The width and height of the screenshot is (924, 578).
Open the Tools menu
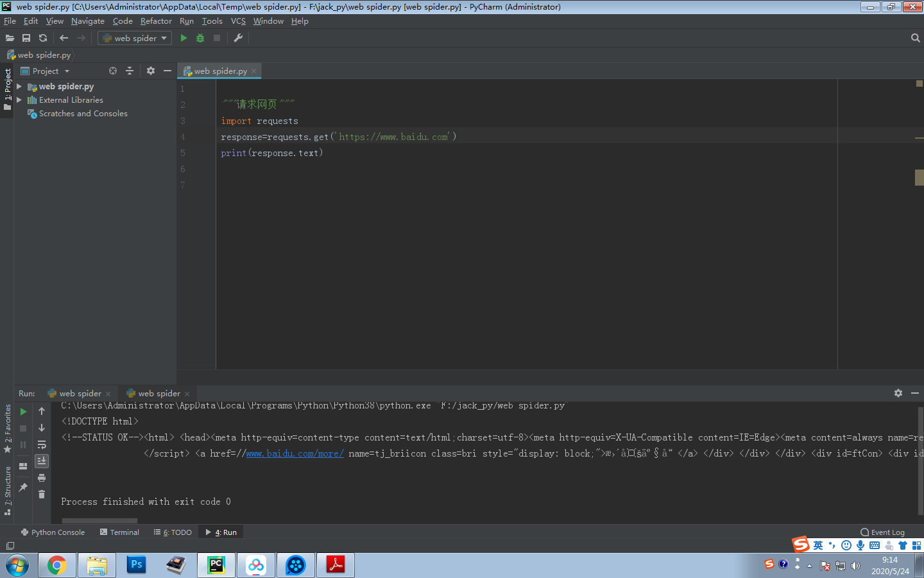tap(212, 21)
